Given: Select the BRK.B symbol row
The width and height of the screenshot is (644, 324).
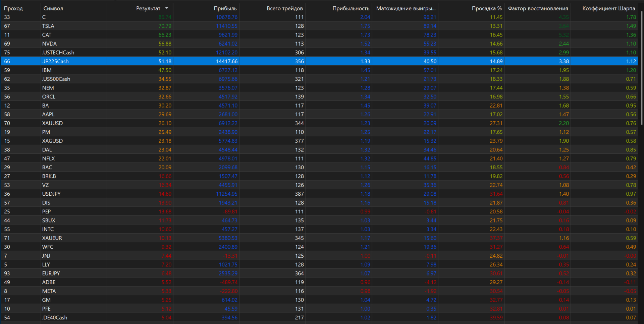Looking at the screenshot, I should [319, 176].
